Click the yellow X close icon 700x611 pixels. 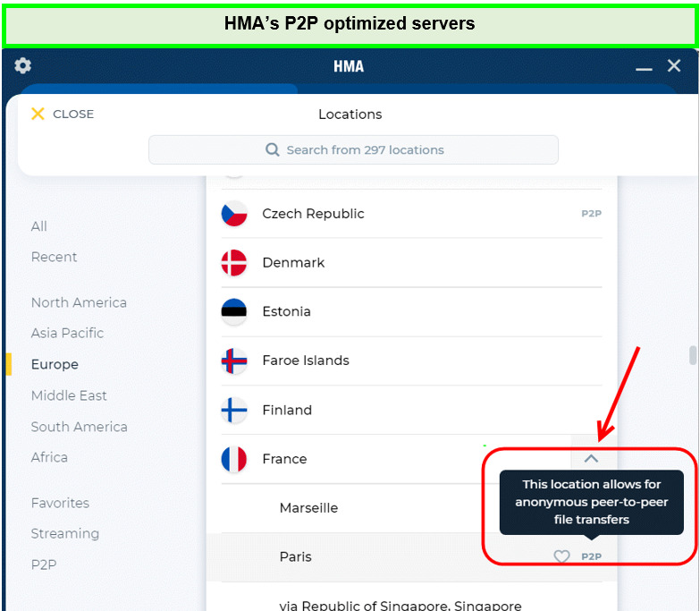(38, 114)
